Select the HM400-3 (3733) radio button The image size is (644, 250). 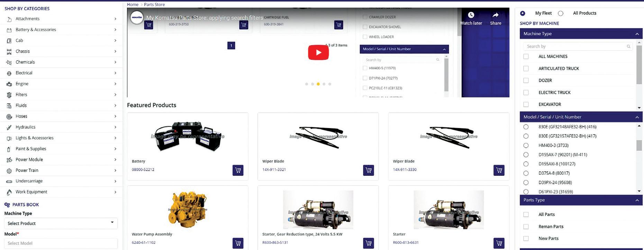[526, 145]
